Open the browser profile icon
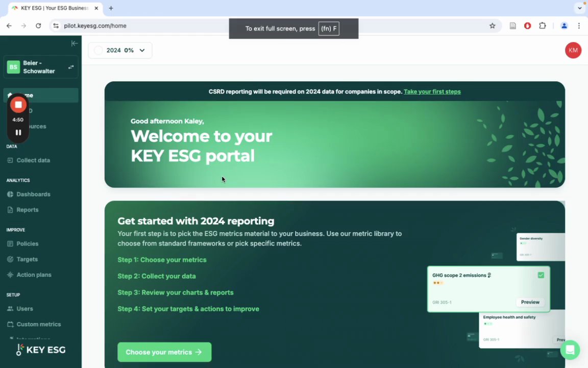The height and width of the screenshot is (368, 588). 564,26
